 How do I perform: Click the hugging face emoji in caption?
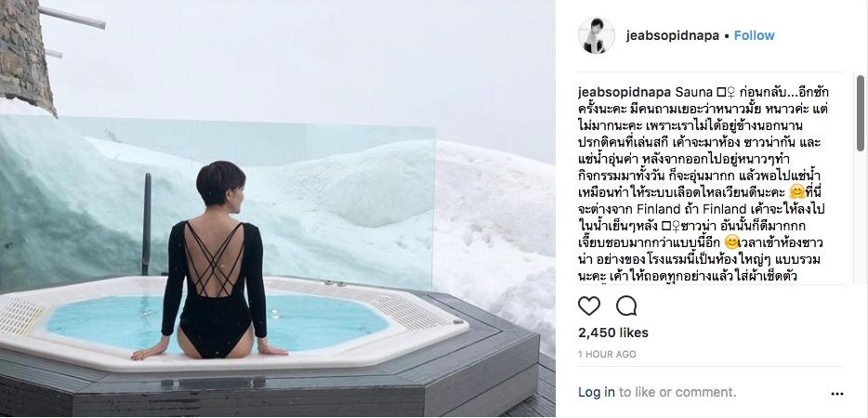pyautogui.click(x=797, y=192)
